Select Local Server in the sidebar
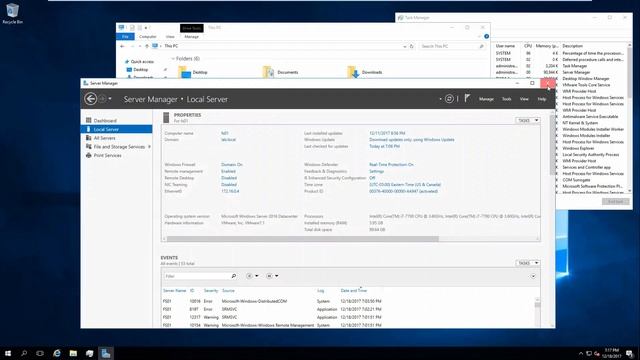 tap(116, 129)
